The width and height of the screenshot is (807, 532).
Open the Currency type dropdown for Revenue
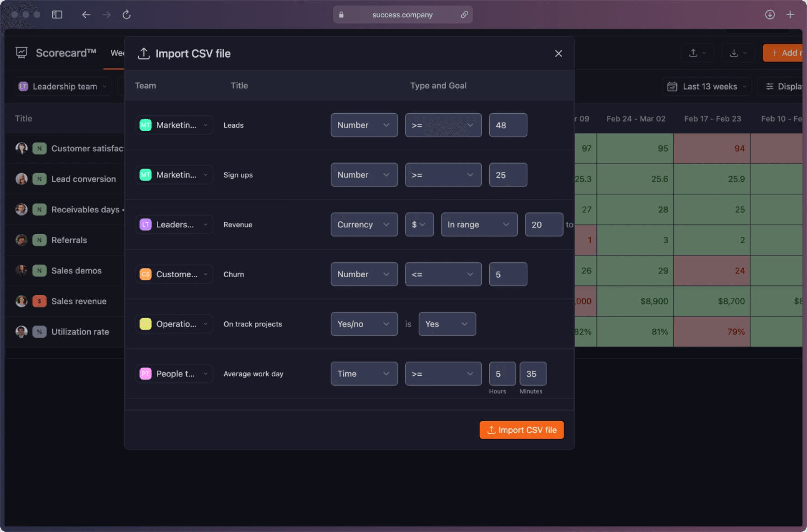[364, 225]
